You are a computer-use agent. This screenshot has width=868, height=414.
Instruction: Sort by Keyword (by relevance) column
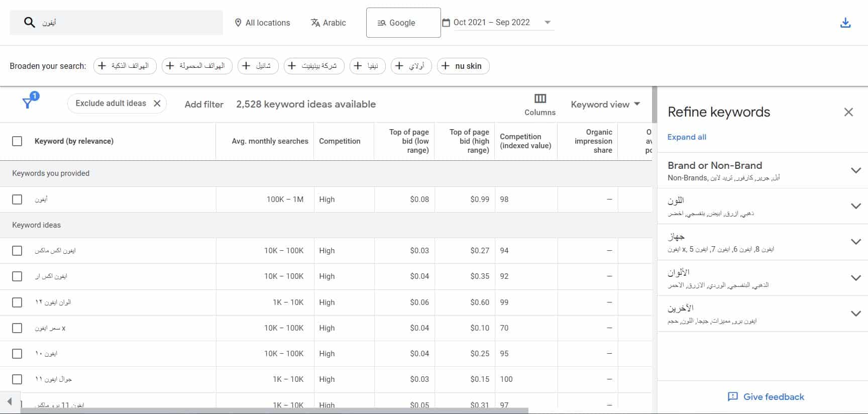pos(74,141)
